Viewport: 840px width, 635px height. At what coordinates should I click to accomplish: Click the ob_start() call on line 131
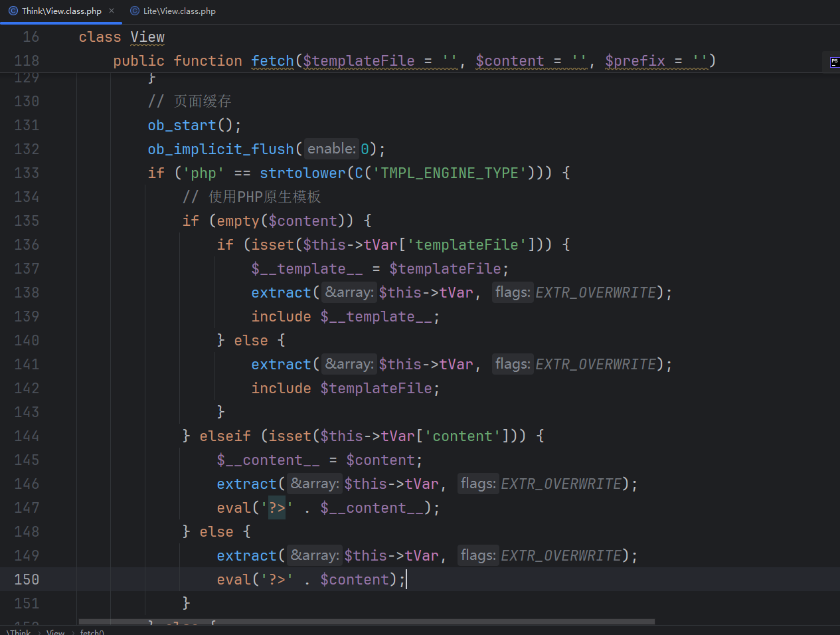point(182,125)
